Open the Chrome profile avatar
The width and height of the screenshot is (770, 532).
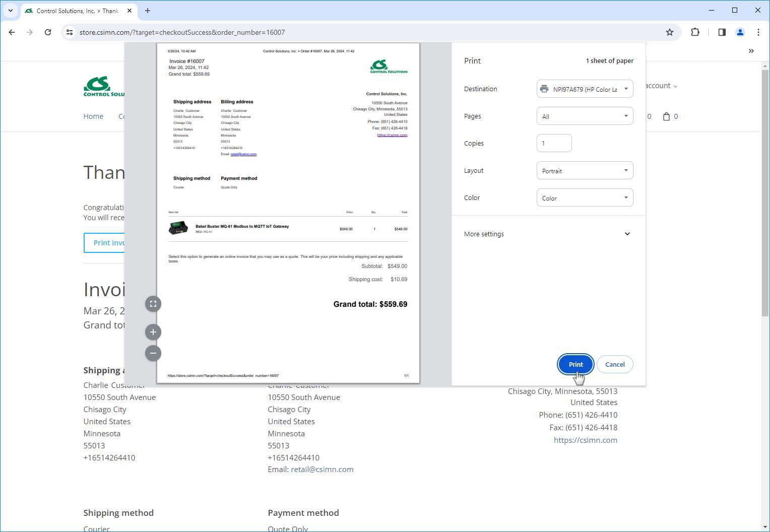tap(740, 32)
